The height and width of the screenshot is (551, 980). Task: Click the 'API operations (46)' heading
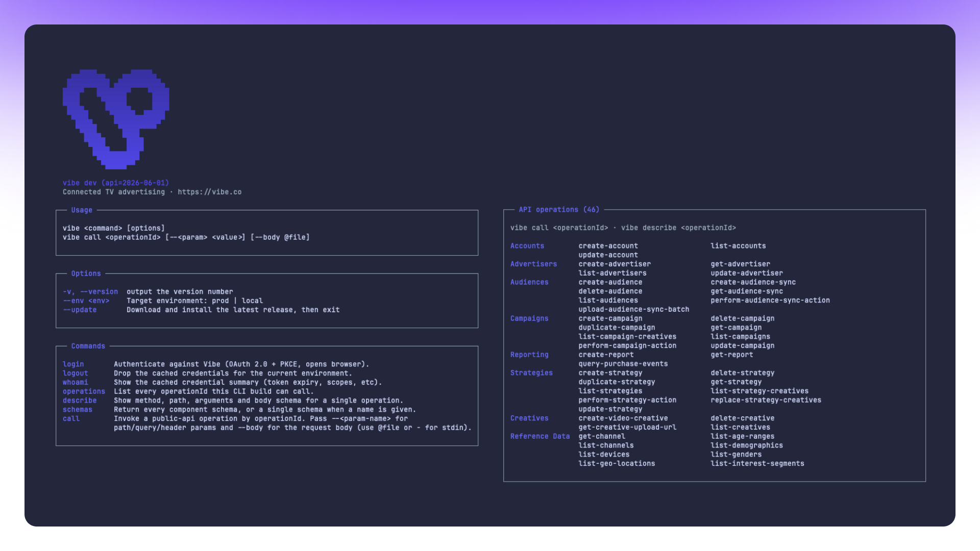tap(559, 210)
